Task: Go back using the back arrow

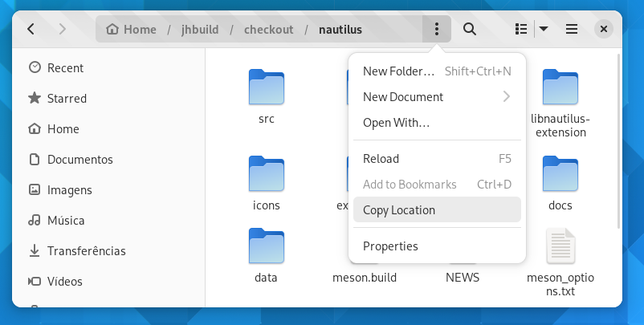Action: coord(31,29)
